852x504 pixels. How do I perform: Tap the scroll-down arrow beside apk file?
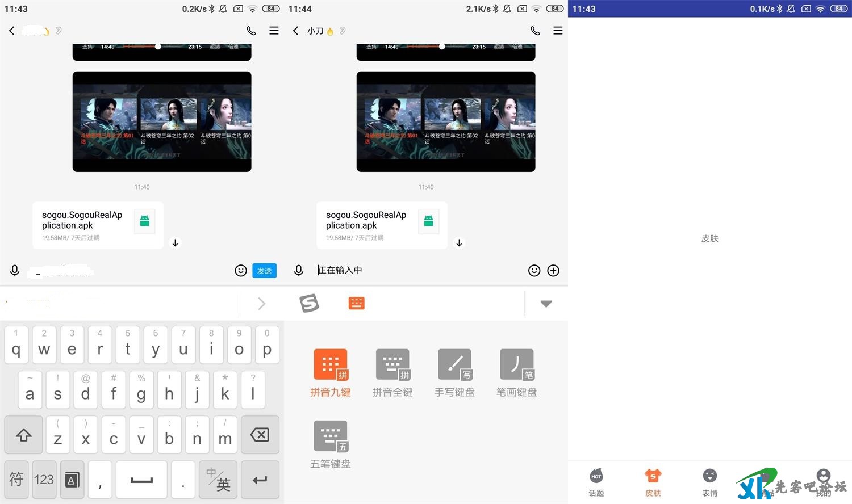(x=459, y=243)
